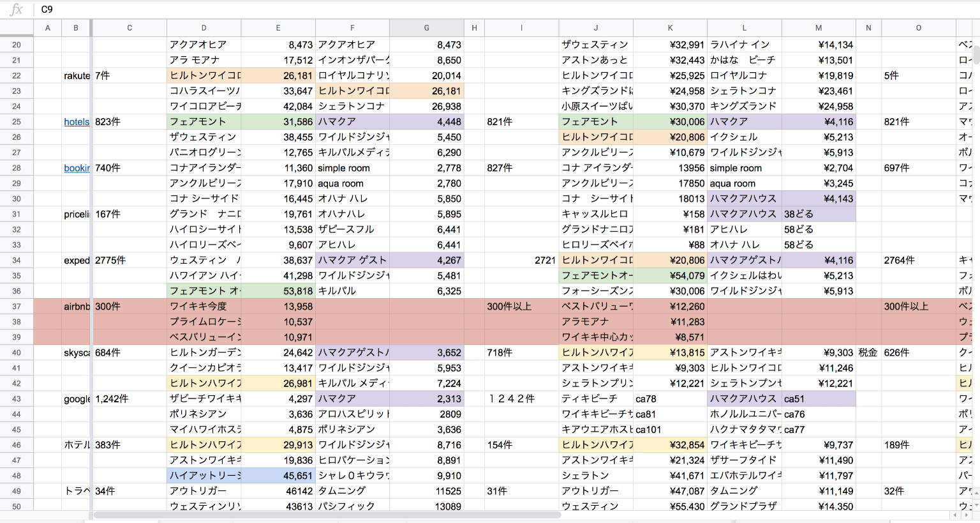Select the cell containing 823件
The width and height of the screenshot is (980, 523).
coord(130,122)
